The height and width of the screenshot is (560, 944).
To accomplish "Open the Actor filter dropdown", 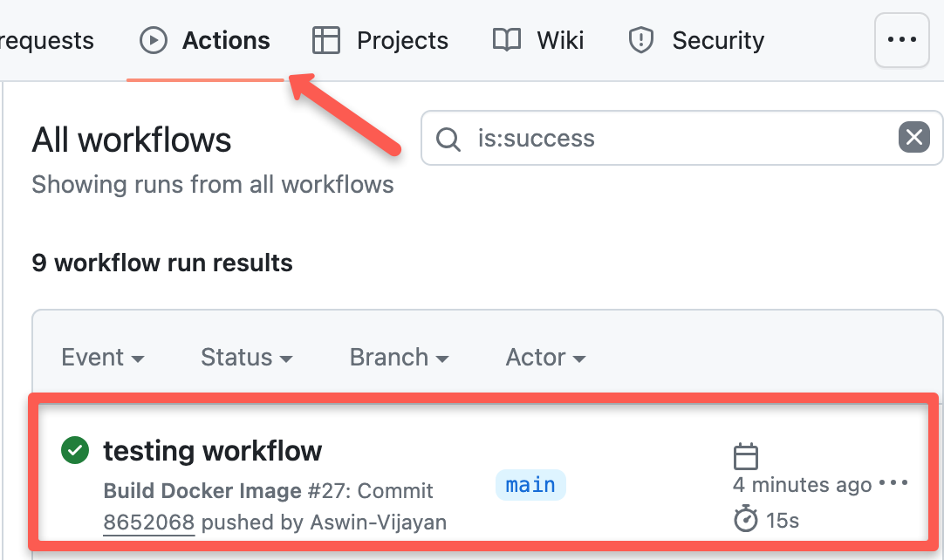I will tap(544, 357).
